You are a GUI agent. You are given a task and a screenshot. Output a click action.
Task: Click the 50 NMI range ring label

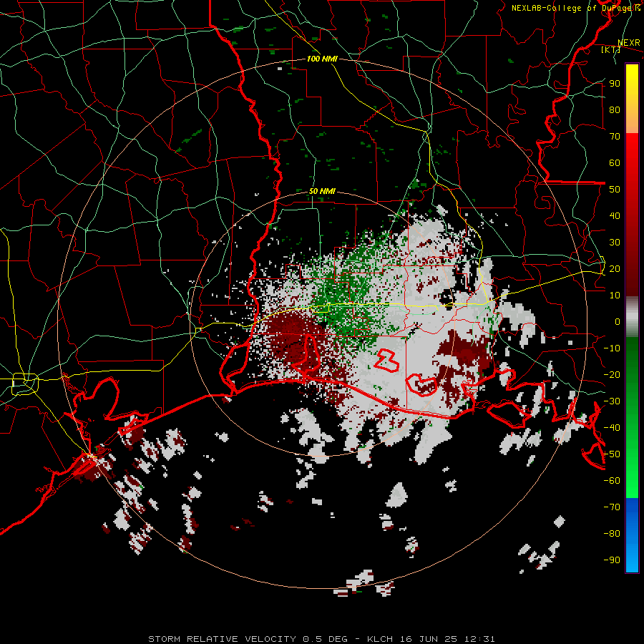click(322, 191)
